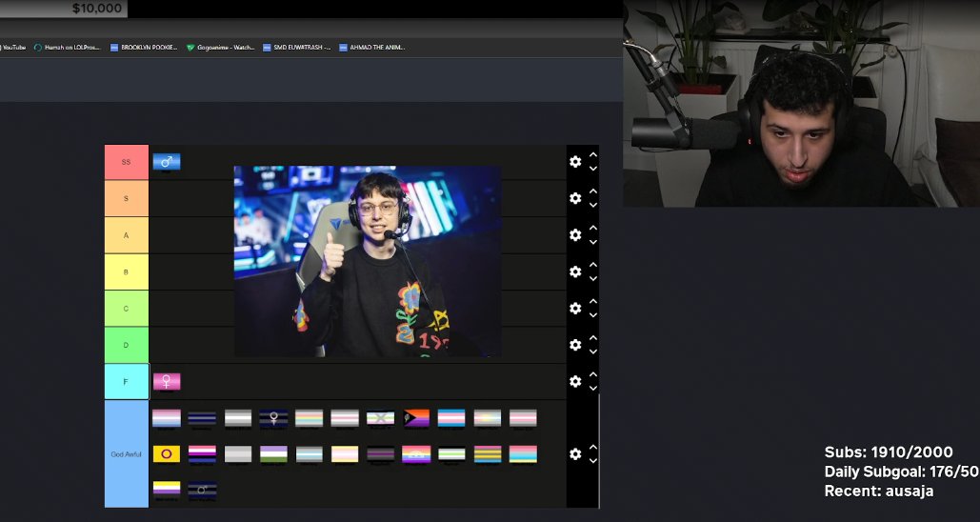Move S tier row up
The image size is (980, 522).
coord(593,191)
